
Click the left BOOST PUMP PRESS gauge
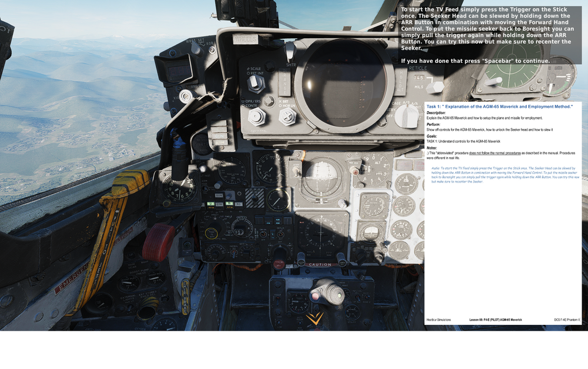(129, 284)
